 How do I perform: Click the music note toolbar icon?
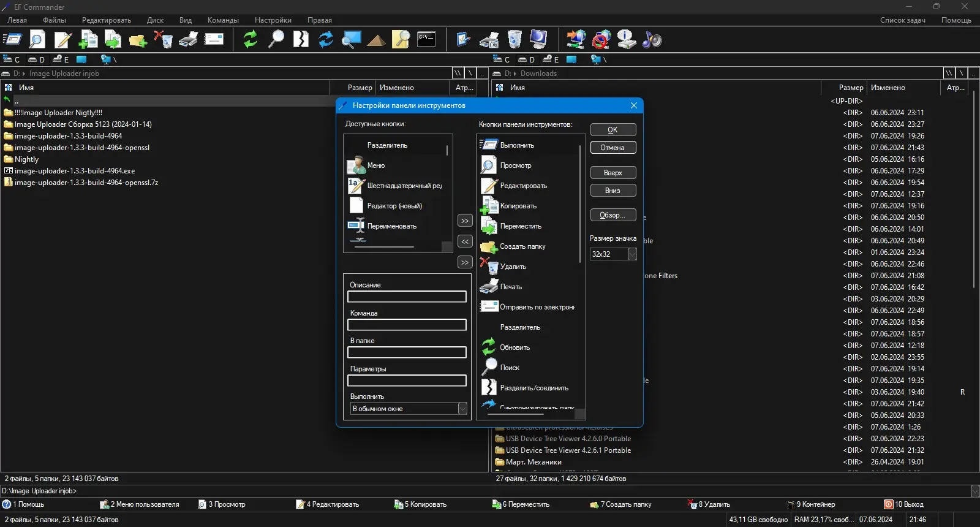[x=652, y=40]
